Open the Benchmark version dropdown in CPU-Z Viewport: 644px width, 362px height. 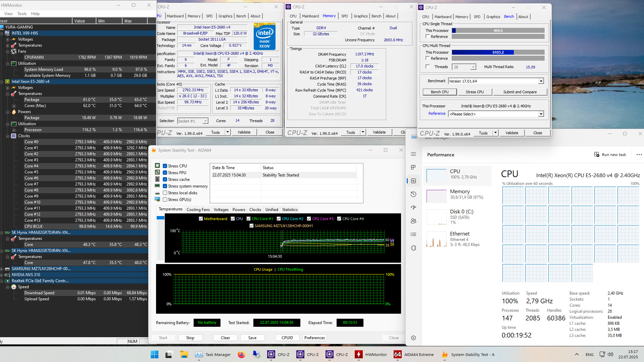coord(541,81)
